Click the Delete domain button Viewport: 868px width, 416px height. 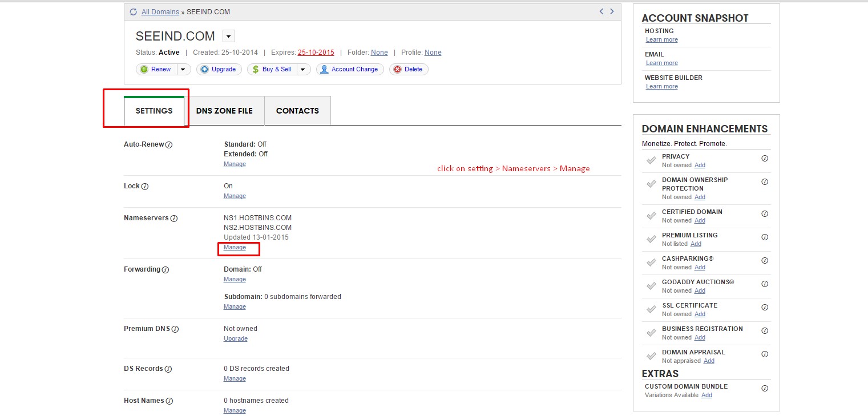tap(409, 70)
